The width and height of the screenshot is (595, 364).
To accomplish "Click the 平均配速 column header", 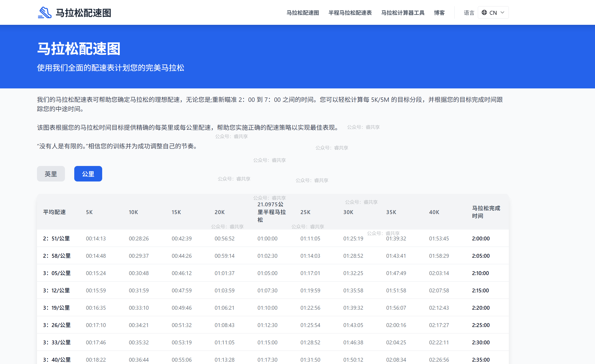I will [x=54, y=212].
